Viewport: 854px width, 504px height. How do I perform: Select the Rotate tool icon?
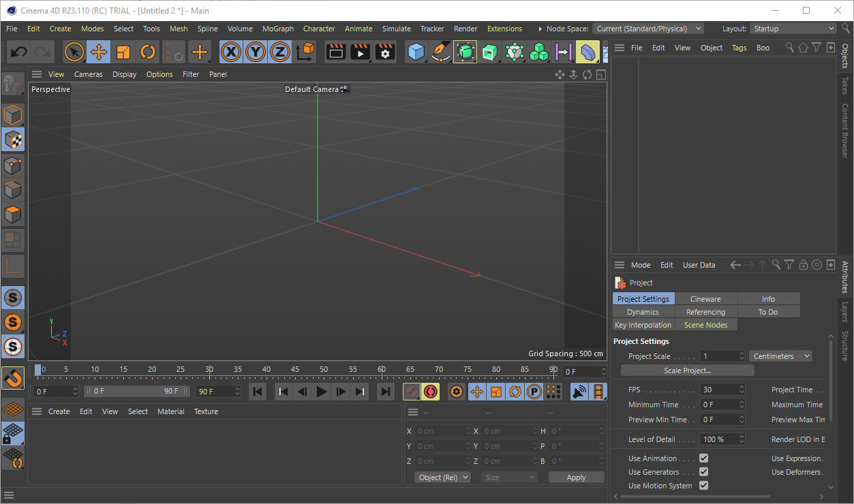coord(148,52)
